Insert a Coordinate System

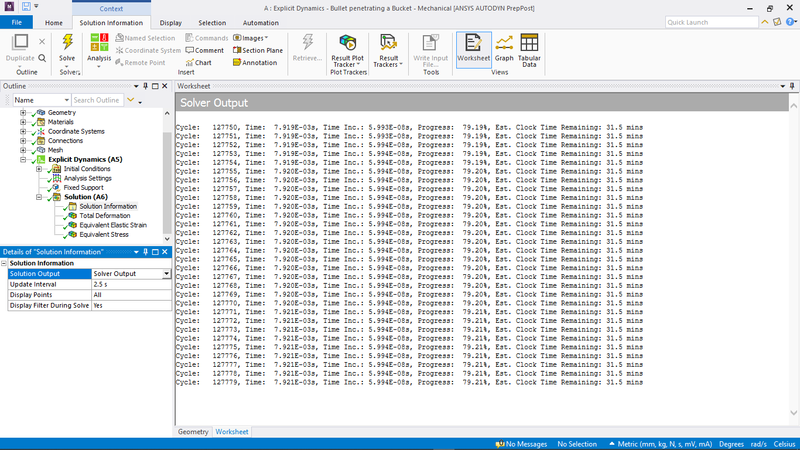pos(148,50)
